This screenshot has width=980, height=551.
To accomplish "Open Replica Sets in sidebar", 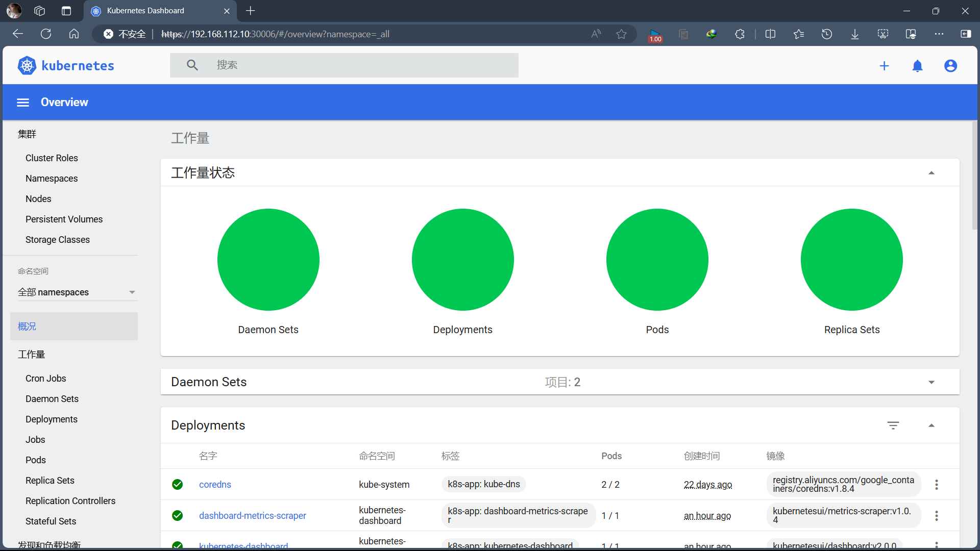I will [x=50, y=481].
